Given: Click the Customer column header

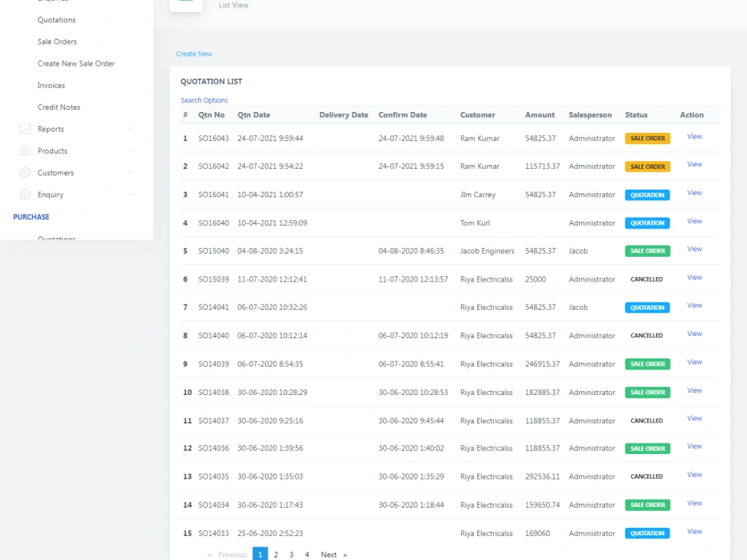Looking at the screenshot, I should pyautogui.click(x=477, y=115).
